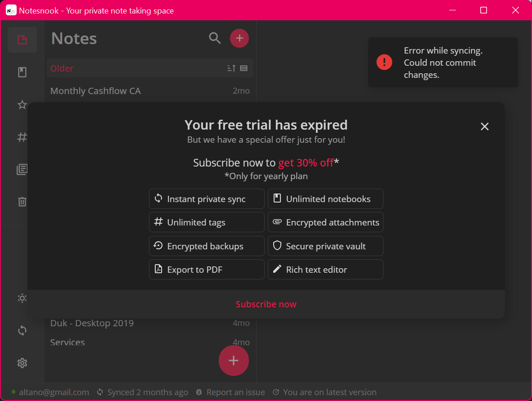Click the pencil icon beside Rich text editor

pyautogui.click(x=277, y=269)
